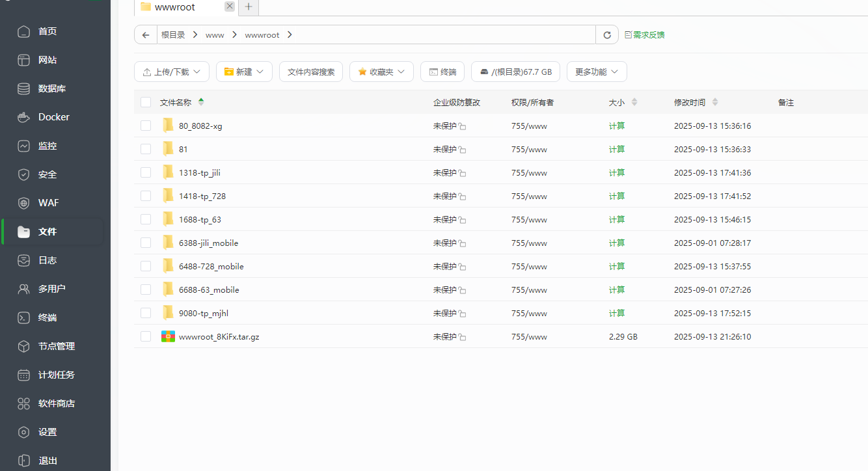Open the 数据库 database icon in sidebar
This screenshot has width=868, height=471.
24,88
